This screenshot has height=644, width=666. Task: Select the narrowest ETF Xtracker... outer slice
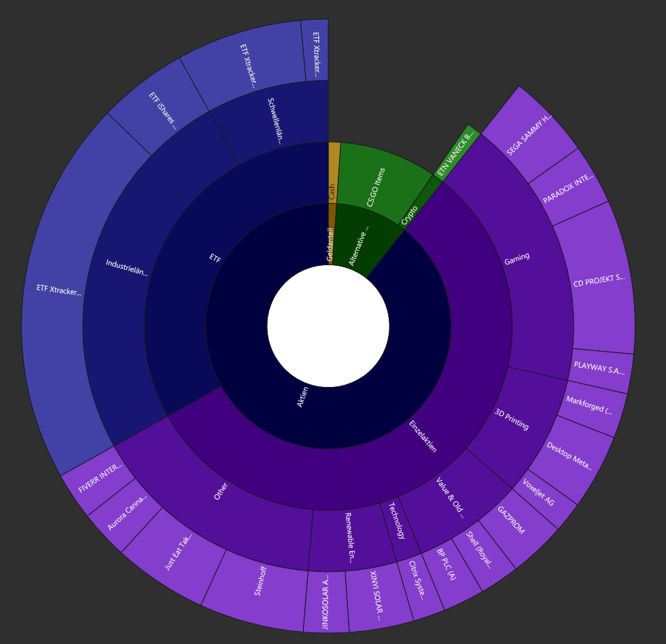click(317, 51)
